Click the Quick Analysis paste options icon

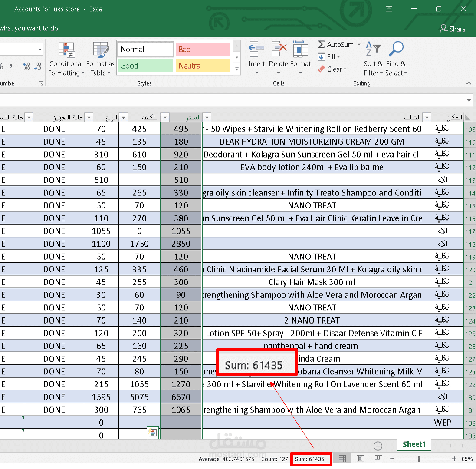[153, 432]
